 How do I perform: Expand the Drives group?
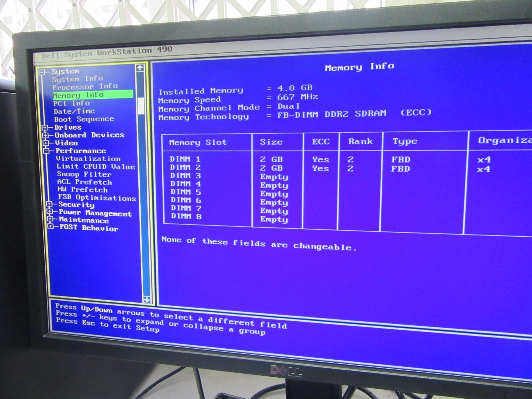click(46, 128)
